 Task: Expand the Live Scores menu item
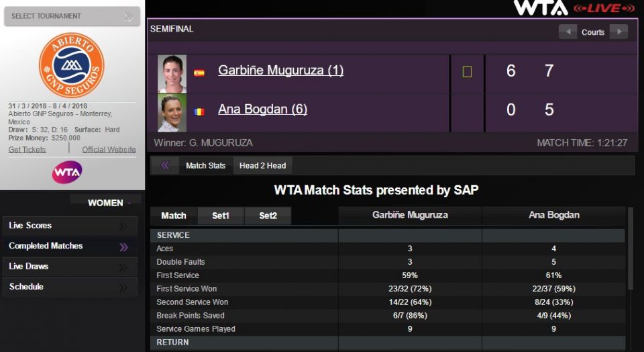pos(70,226)
